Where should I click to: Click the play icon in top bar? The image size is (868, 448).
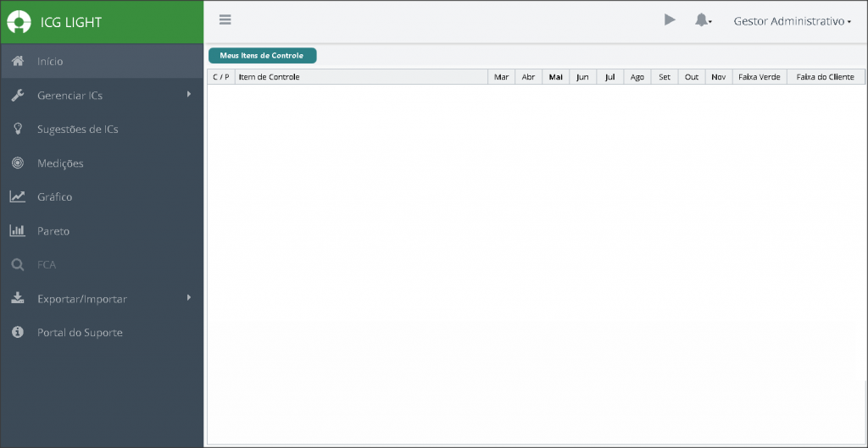tap(670, 20)
